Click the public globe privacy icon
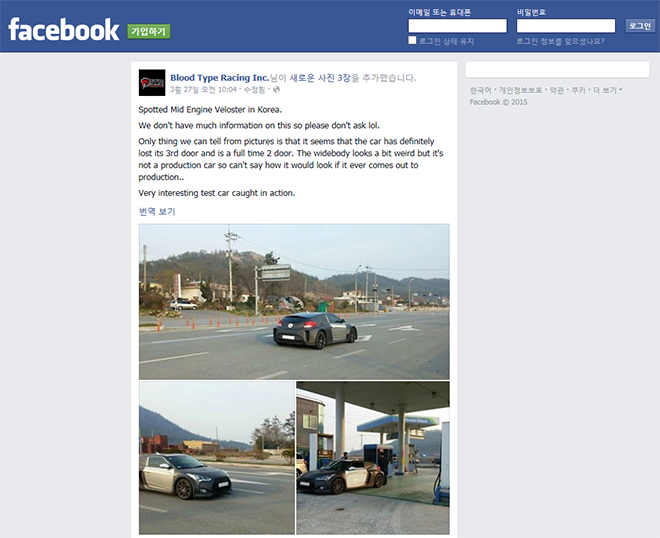The image size is (660, 538). pos(276,89)
